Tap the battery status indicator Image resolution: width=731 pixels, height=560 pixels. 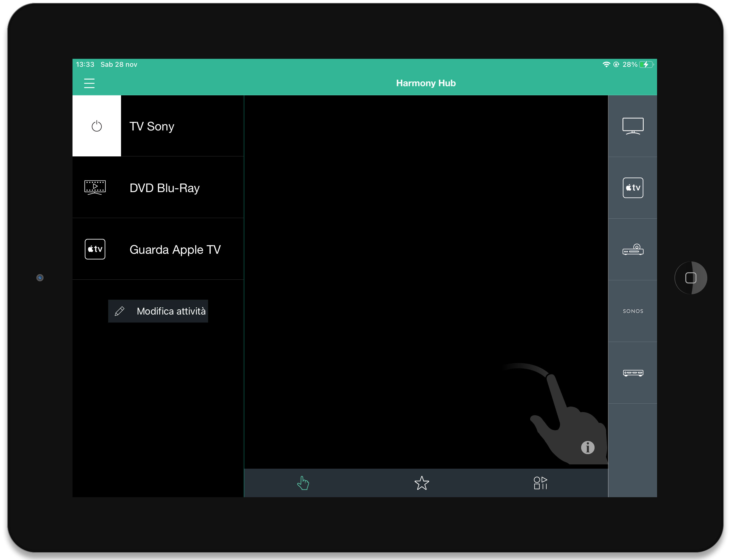(x=646, y=64)
